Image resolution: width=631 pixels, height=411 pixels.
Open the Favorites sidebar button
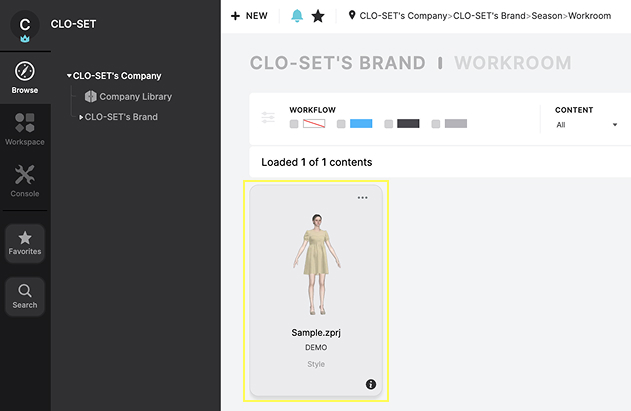tap(25, 244)
